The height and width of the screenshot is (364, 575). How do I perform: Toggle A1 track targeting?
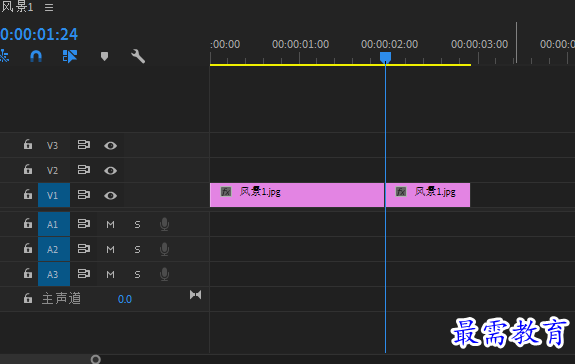point(54,224)
